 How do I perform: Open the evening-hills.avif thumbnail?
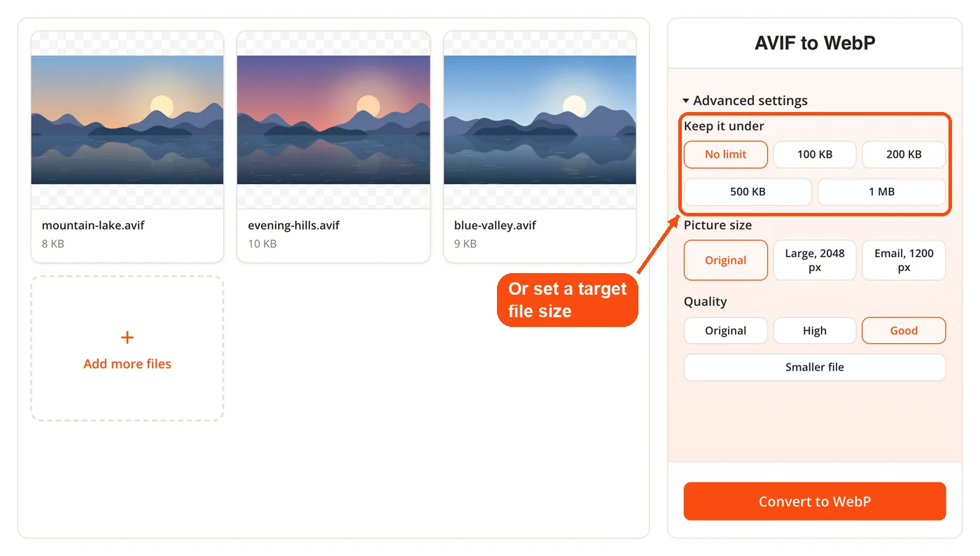[333, 120]
